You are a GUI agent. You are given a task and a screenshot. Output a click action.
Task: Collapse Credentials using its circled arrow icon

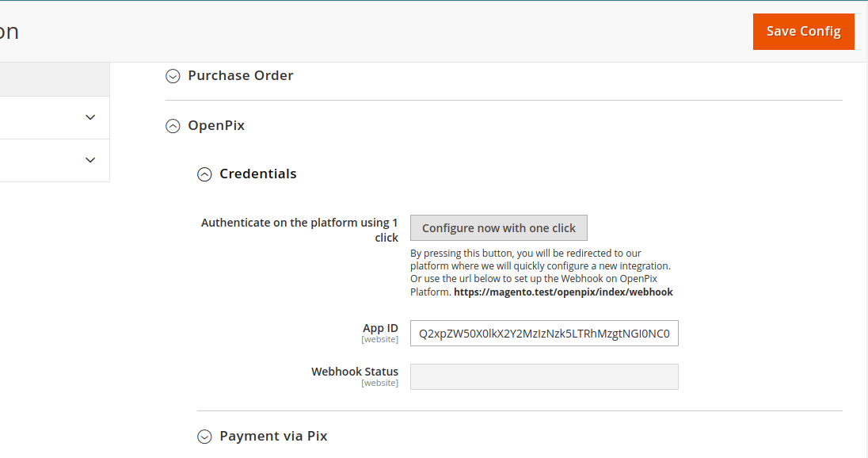(x=204, y=174)
